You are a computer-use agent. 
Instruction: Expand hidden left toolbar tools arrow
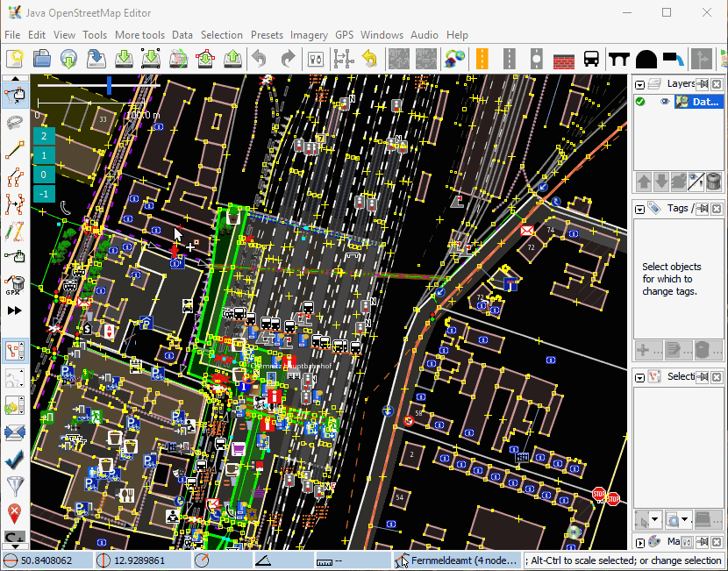coord(14,310)
